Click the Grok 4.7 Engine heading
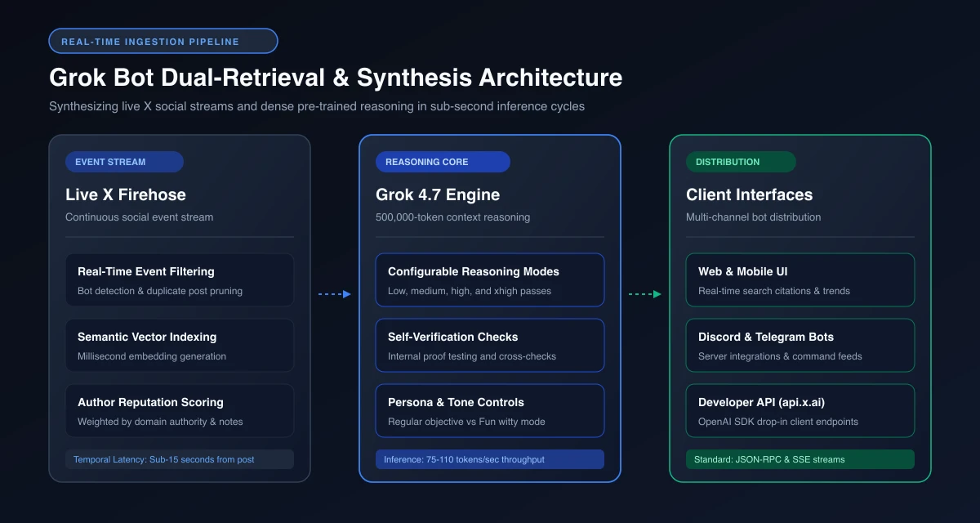The image size is (980, 523). click(x=438, y=194)
